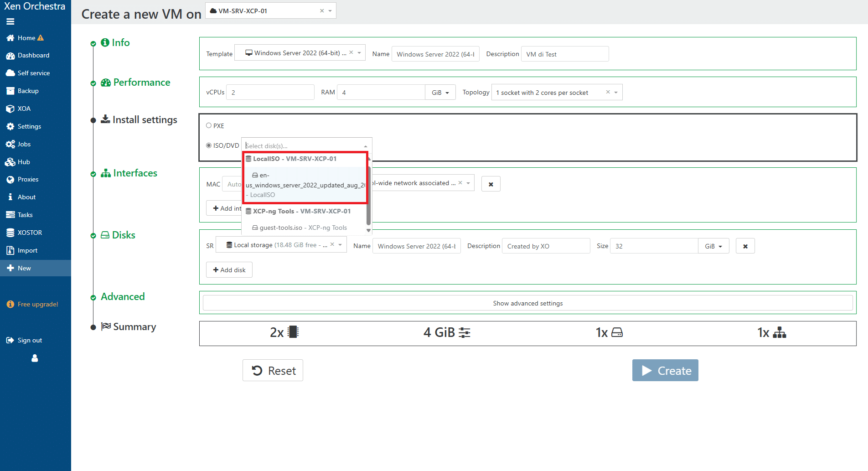Click the Summary flag icon

pyautogui.click(x=106, y=326)
